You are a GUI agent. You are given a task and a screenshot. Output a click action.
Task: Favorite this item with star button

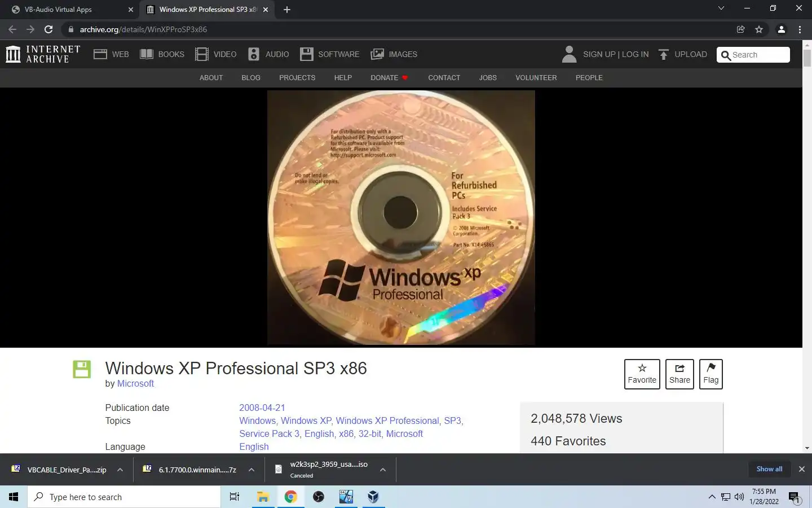[x=642, y=374]
